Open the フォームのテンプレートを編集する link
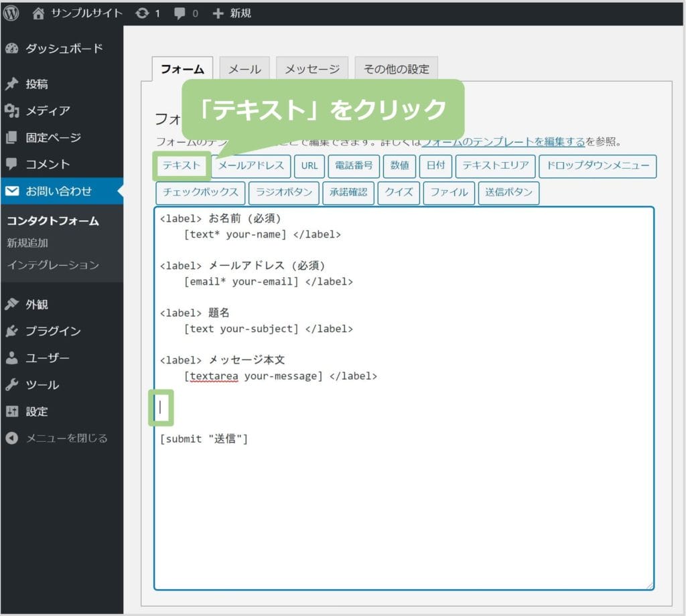 tap(502, 142)
